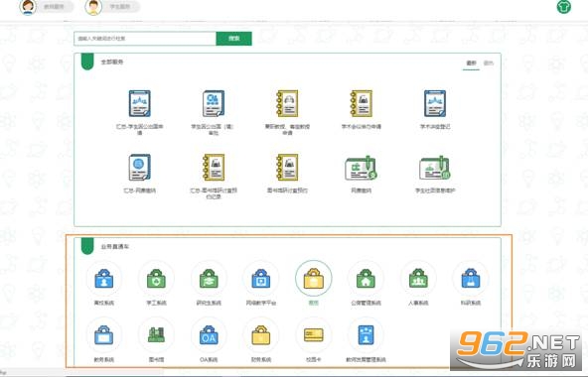This screenshot has height=377, width=588.
Task: Switch to 学生服务 tab with male avatar
Action: tap(112, 7)
